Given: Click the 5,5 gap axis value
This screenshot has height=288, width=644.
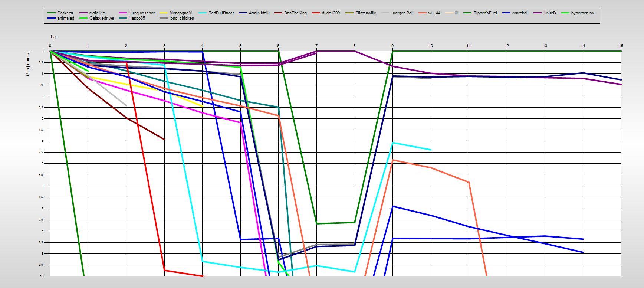Looking at the screenshot, I should (41, 175).
